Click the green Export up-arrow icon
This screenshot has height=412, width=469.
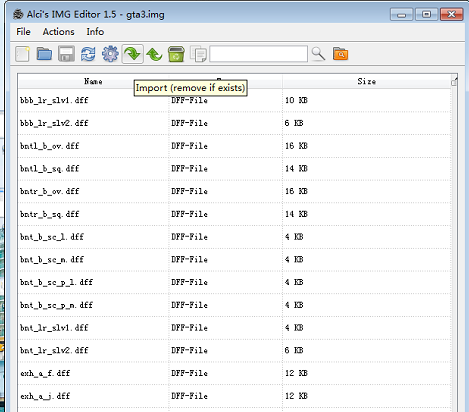tap(154, 54)
